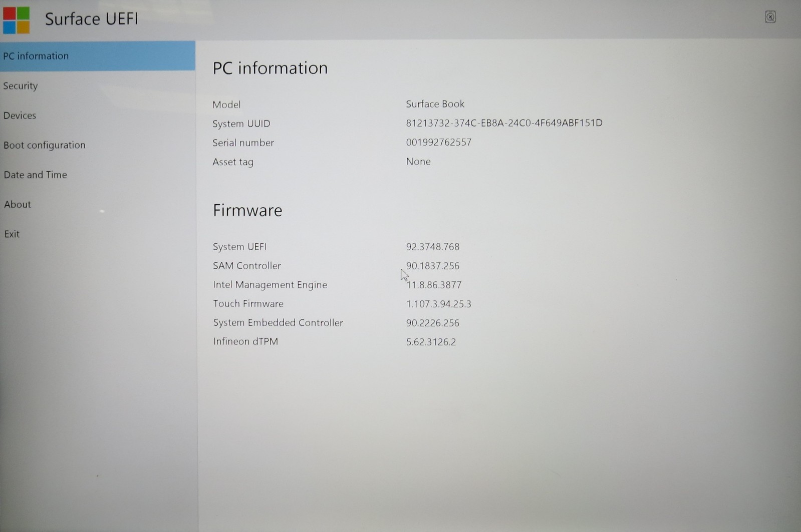The image size is (801, 532).
Task: Select the Asset tag value None
Action: coord(418,162)
